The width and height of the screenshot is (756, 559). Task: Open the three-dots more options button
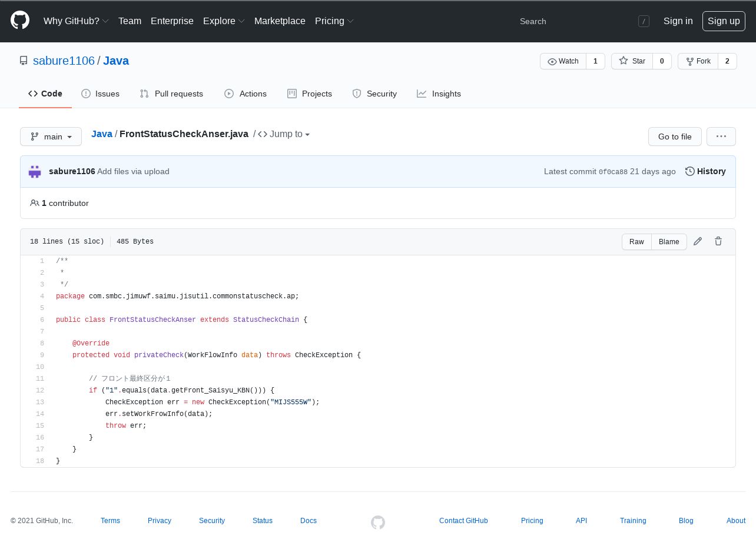[721, 137]
